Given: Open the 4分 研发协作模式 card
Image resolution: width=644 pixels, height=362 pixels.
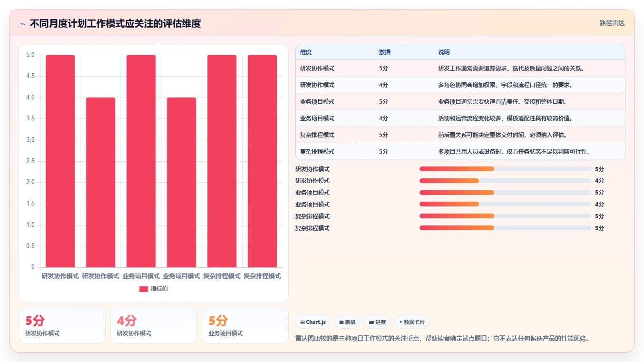Looking at the screenshot, I should 154,325.
